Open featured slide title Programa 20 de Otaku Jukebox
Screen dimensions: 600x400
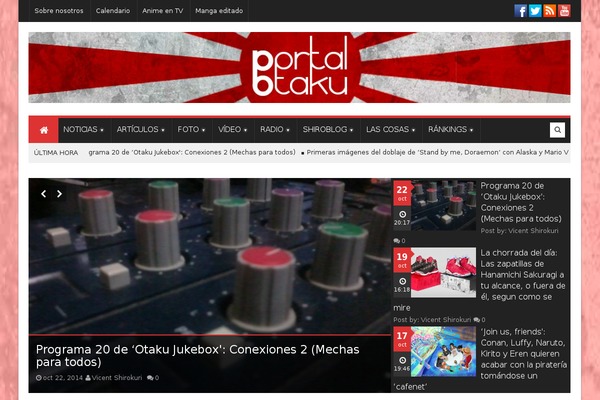click(x=197, y=356)
